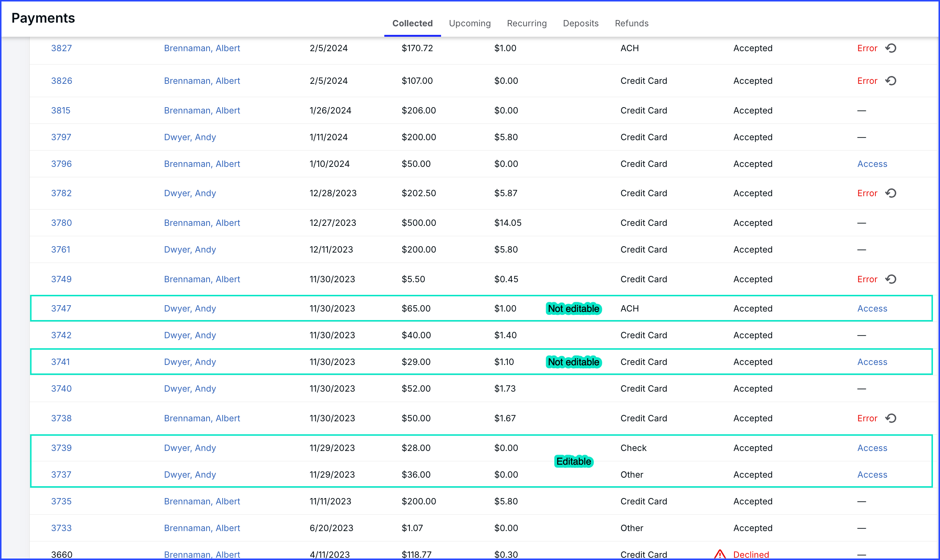Image resolution: width=940 pixels, height=560 pixels.
Task: Open Brennaman, Albert on payment 3827 row
Action: coord(202,48)
